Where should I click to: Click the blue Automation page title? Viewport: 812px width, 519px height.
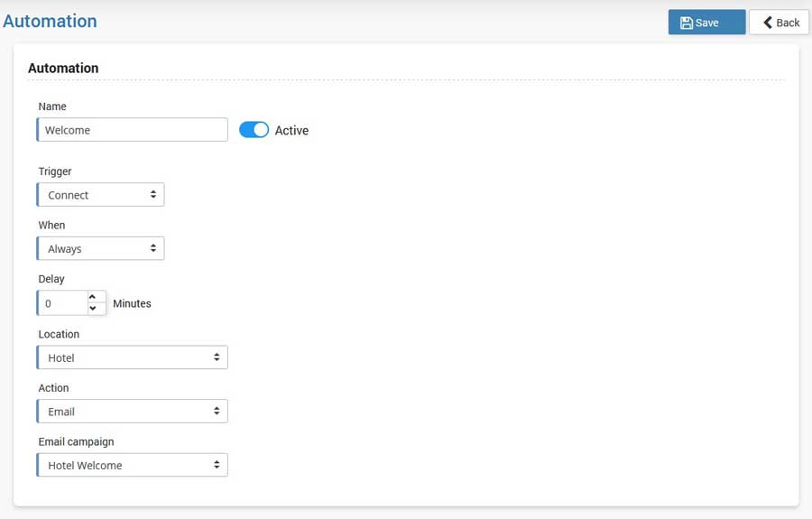click(50, 21)
